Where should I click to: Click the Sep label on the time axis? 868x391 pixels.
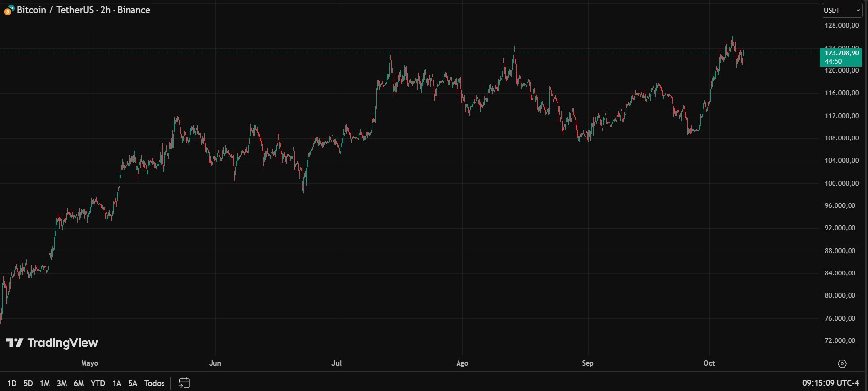coord(588,363)
